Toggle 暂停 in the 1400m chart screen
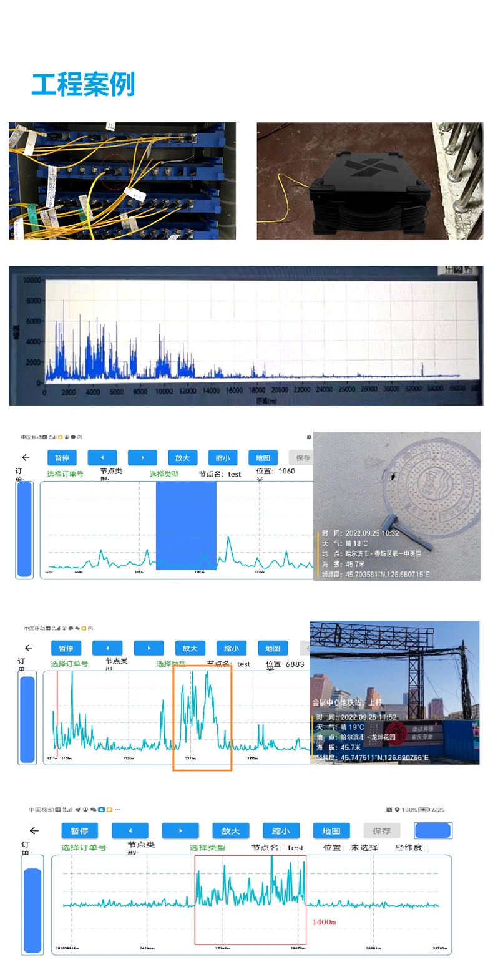The width and height of the screenshot is (493, 980). (x=80, y=831)
